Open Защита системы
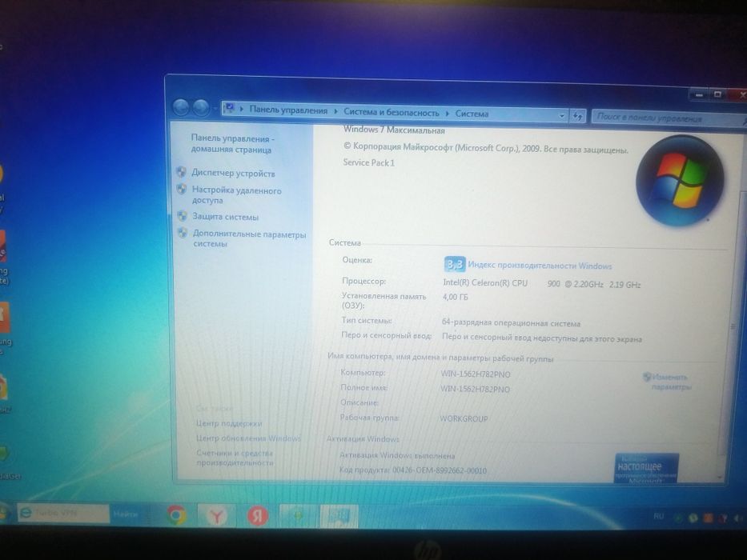Screen dimensions: 747x560 coord(225,217)
